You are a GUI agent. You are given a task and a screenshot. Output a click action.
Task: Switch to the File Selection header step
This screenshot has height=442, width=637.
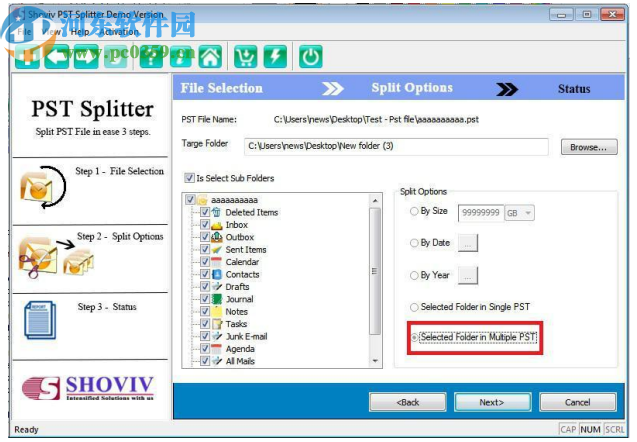221,88
